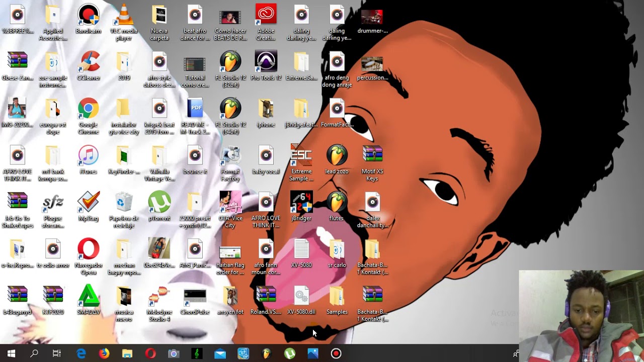Open Papelera de reciclaje recycle bin
This screenshot has width=644, height=362.
pyautogui.click(x=124, y=210)
